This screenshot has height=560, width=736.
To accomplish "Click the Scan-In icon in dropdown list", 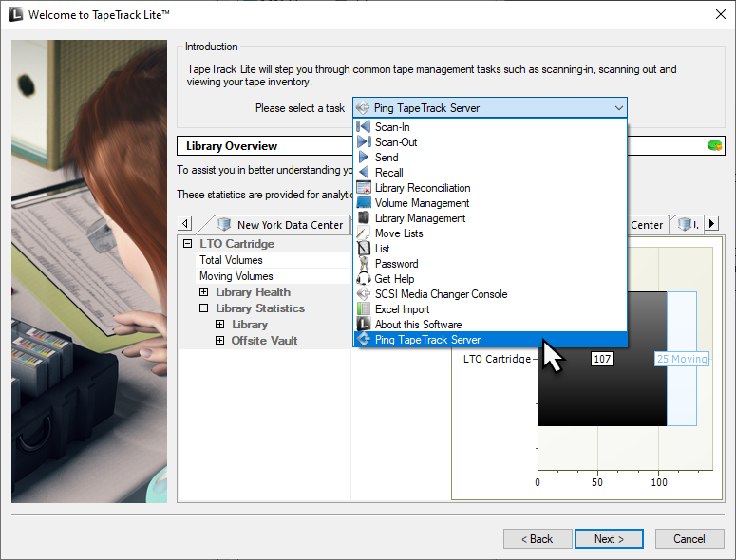I will (x=364, y=126).
